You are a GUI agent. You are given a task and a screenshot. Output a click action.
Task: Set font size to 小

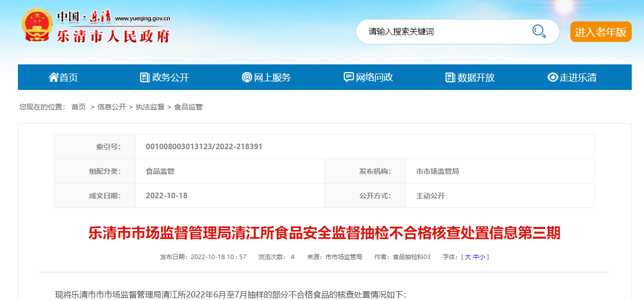pyautogui.click(x=482, y=257)
